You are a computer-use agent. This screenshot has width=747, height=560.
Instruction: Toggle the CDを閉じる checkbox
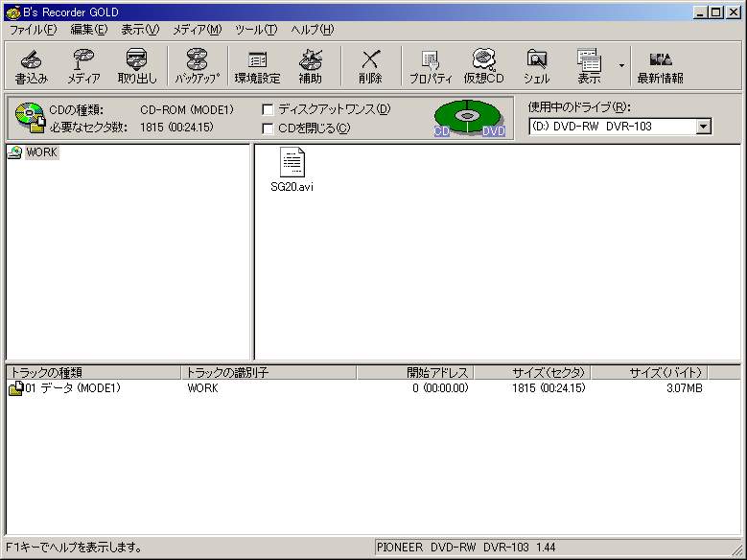point(268,128)
